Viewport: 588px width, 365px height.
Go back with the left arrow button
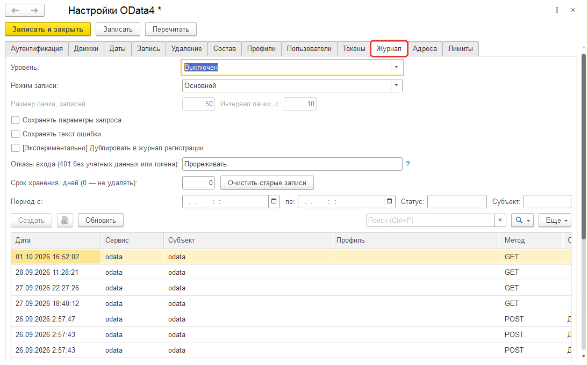coord(15,11)
